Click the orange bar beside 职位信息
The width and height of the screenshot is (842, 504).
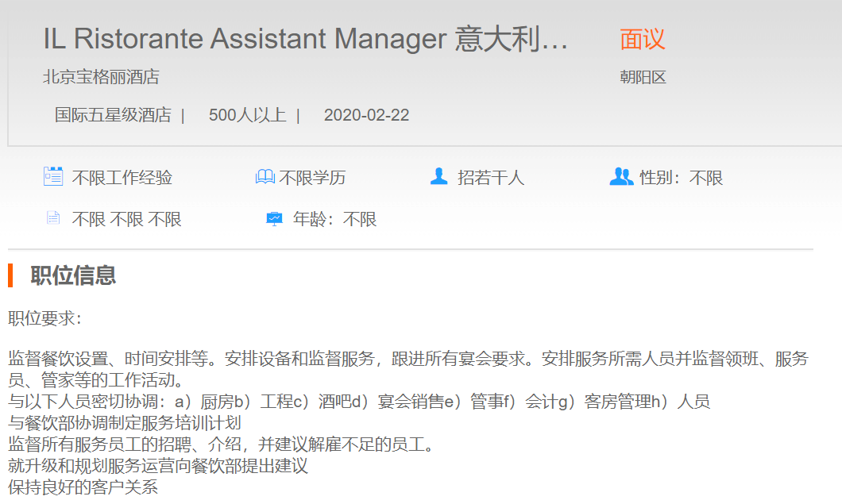tap(10, 275)
